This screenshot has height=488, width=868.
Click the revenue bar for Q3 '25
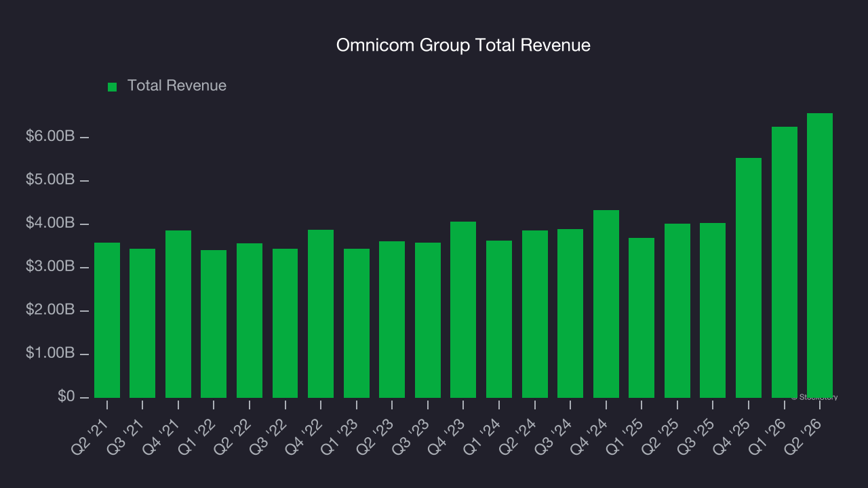[x=713, y=310]
